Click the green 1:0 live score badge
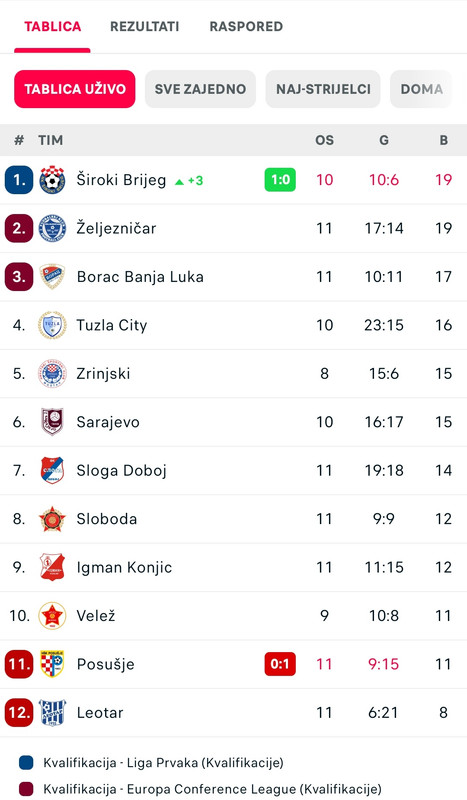 (280, 180)
